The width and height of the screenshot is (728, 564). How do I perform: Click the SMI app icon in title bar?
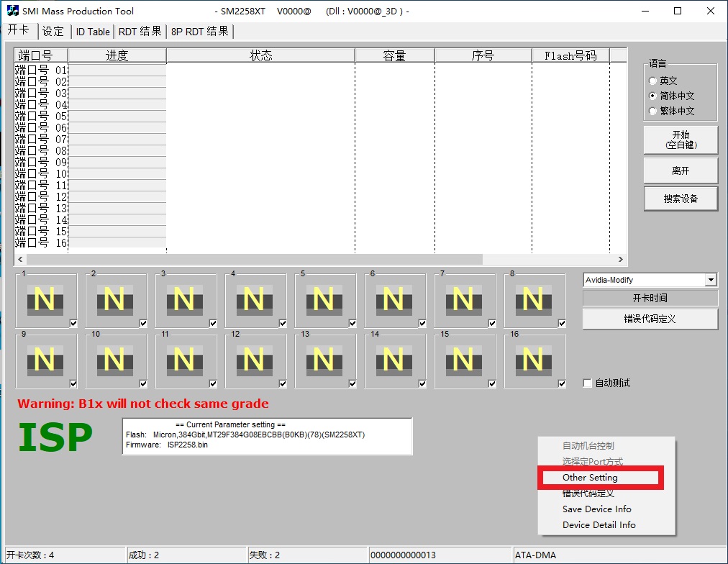coord(12,11)
